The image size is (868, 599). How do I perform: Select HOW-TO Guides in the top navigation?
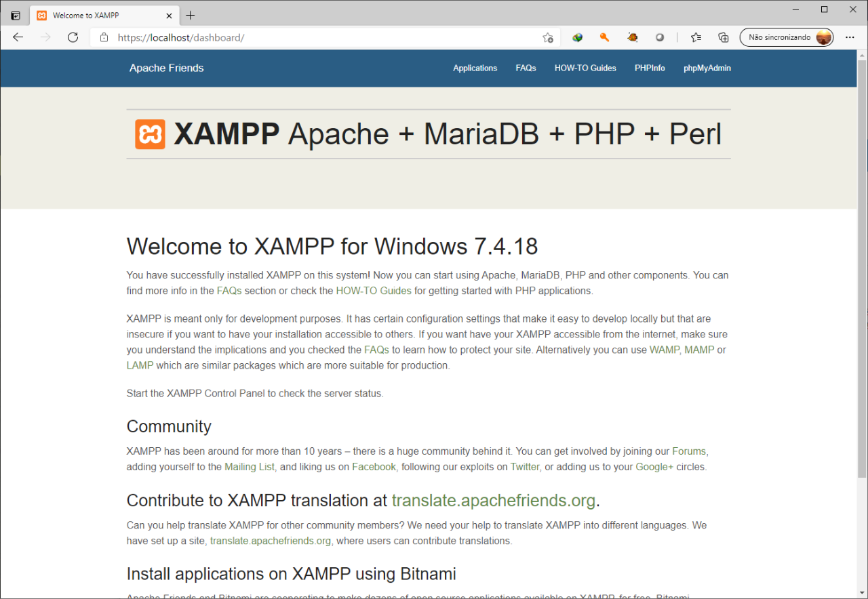coord(585,68)
